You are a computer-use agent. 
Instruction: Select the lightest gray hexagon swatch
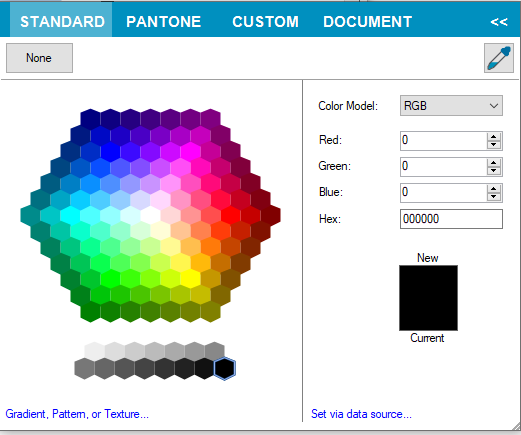click(95, 351)
